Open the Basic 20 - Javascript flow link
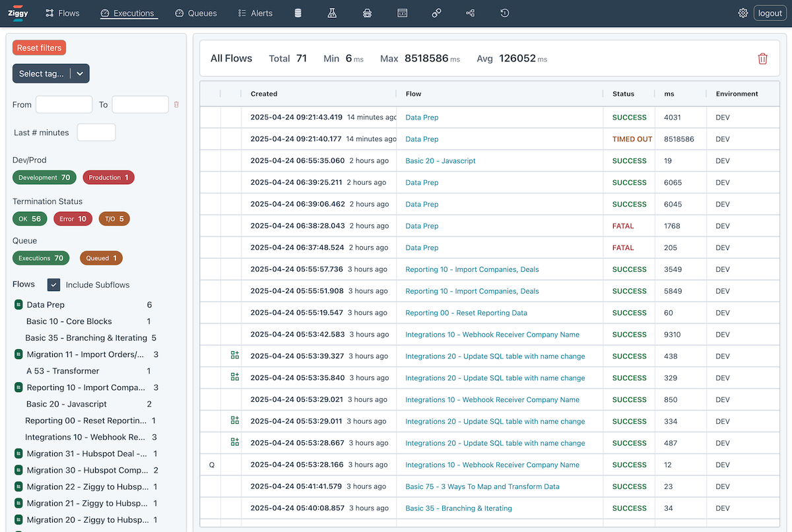Viewport: 792px width, 532px height. coord(440,161)
